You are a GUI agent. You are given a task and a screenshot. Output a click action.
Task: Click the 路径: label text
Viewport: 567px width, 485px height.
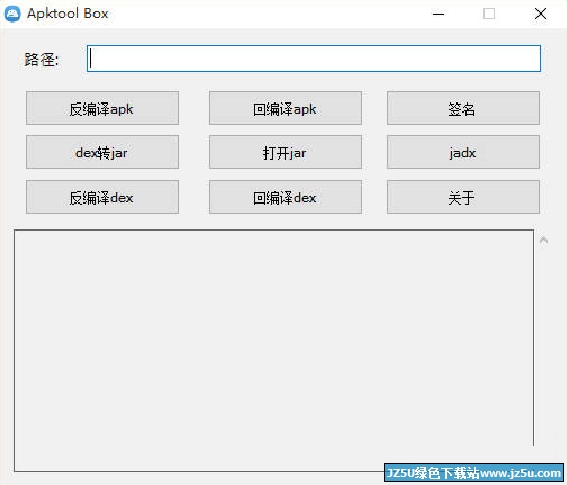(41, 60)
